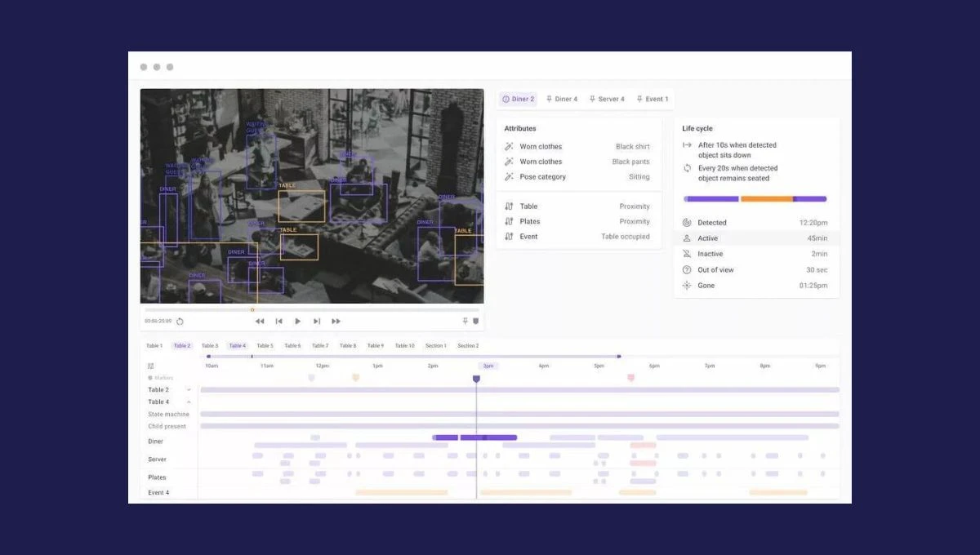The image size is (980, 555).
Task: Click the video progress scrubber handle
Action: coord(252,309)
